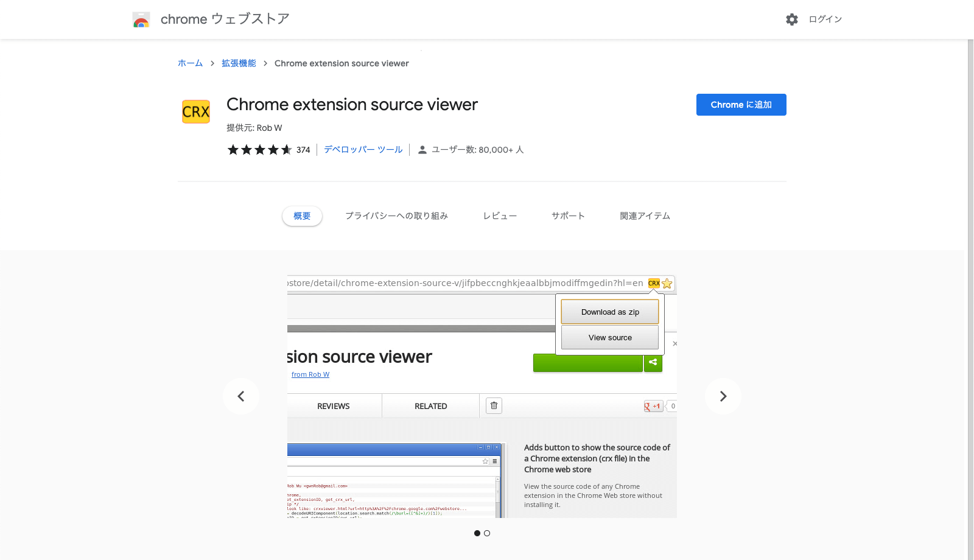
Task: Click the ログイン link
Action: [825, 19]
